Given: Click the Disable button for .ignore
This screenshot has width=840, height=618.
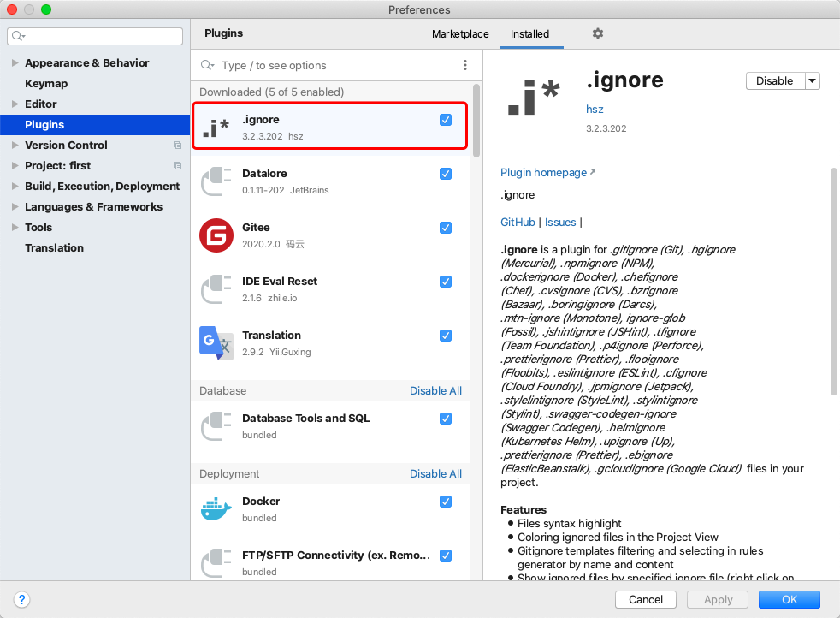Looking at the screenshot, I should [775, 81].
